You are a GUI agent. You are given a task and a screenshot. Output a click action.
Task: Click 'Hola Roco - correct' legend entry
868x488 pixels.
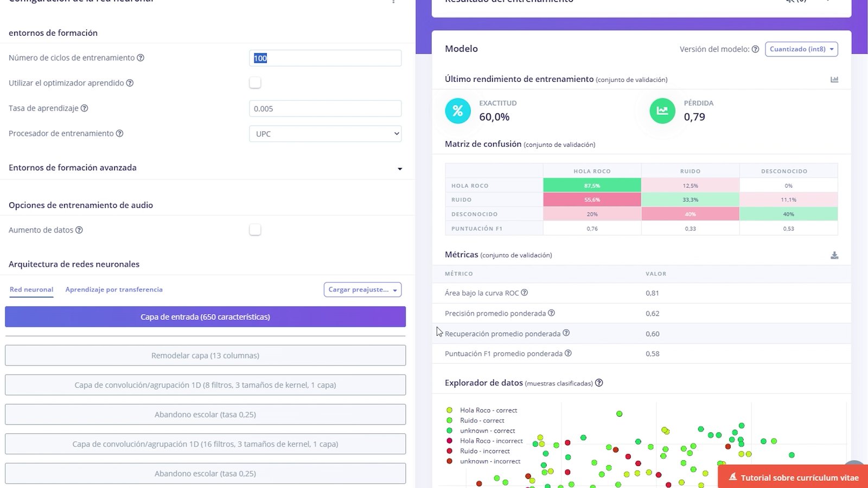pos(482,410)
